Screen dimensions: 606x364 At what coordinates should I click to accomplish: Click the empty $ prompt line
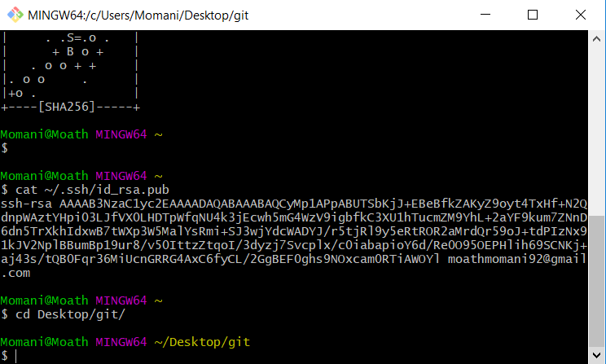[5, 148]
